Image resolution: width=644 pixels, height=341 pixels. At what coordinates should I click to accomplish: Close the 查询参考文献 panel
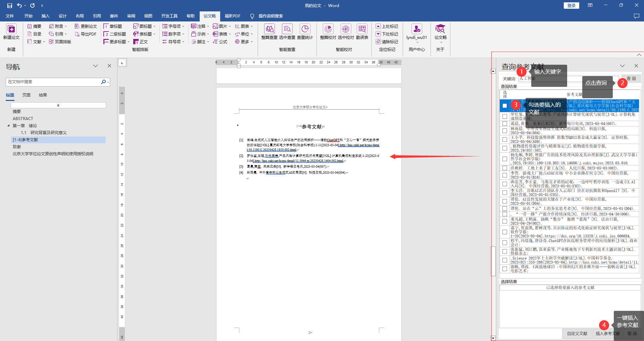pos(636,66)
